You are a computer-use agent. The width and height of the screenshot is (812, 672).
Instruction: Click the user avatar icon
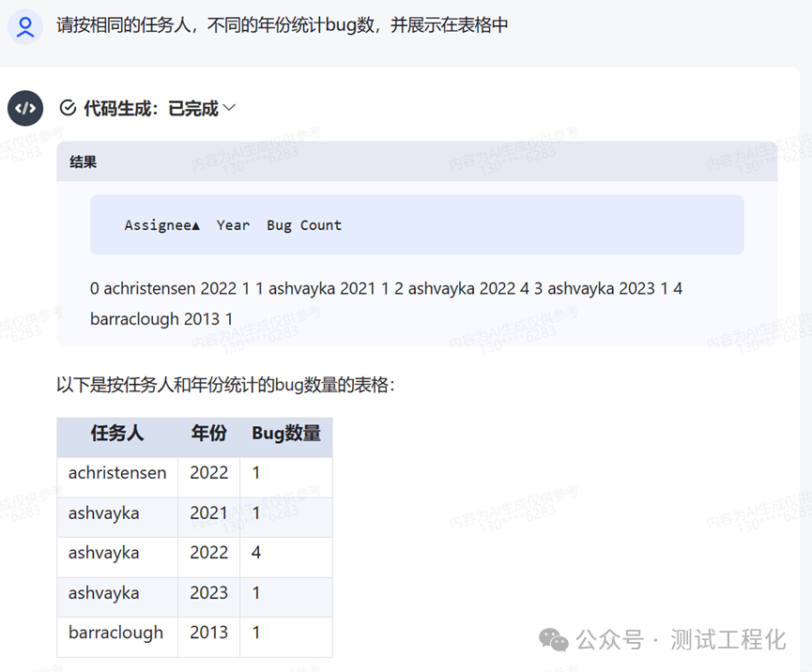(x=25, y=26)
